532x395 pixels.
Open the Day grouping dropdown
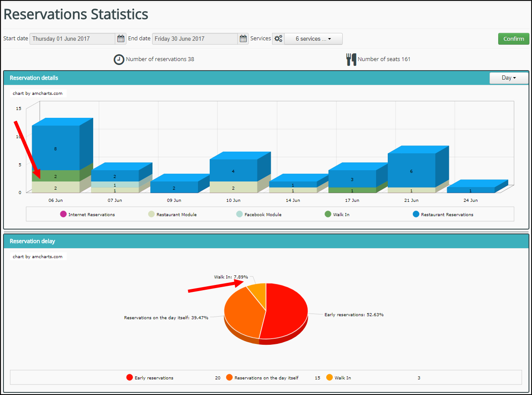[x=509, y=78]
